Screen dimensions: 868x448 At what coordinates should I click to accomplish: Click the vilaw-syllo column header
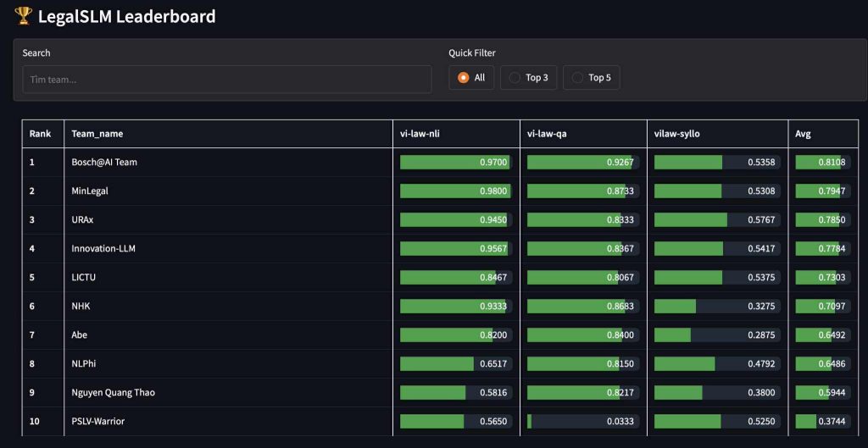point(677,134)
